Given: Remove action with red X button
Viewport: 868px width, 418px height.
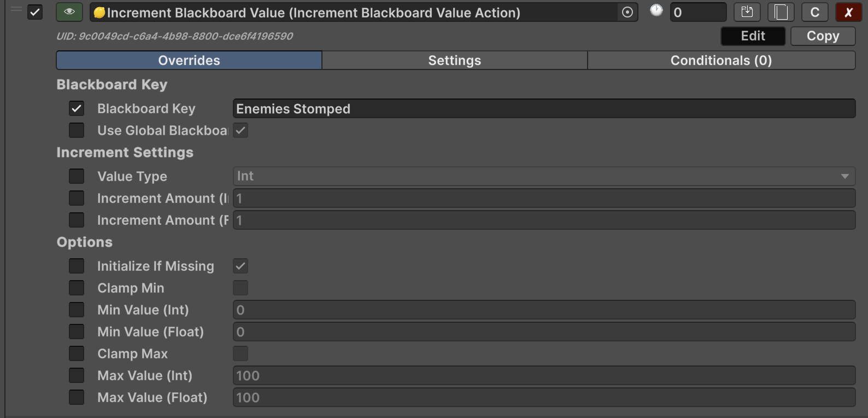Looking at the screenshot, I should point(848,12).
